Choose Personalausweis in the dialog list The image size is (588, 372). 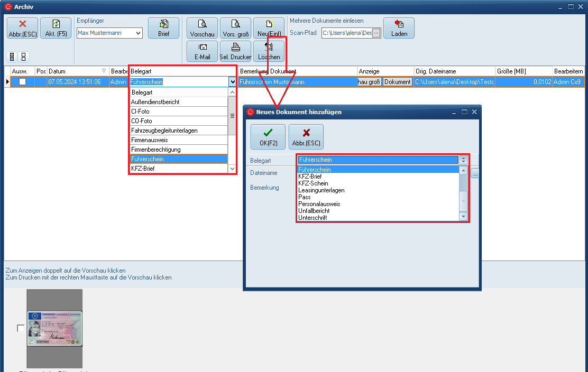pyautogui.click(x=319, y=204)
